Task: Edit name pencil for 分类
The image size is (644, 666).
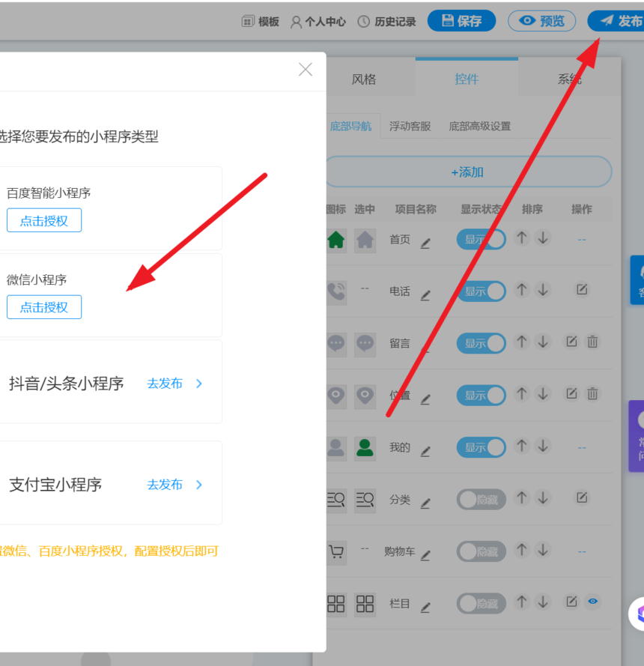Action: 425,503
